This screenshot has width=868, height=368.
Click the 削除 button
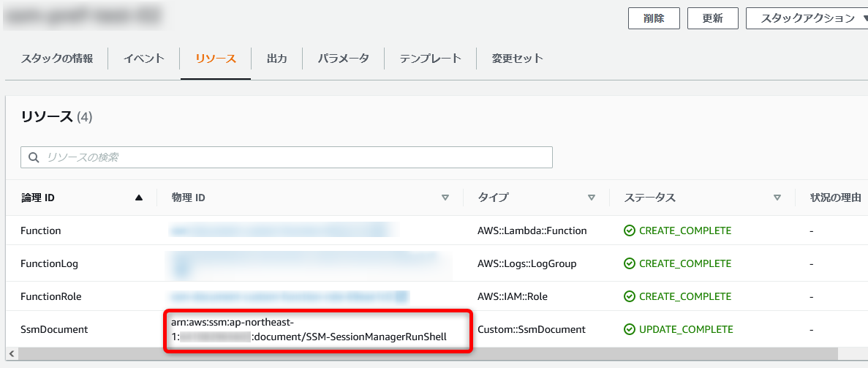coord(654,18)
